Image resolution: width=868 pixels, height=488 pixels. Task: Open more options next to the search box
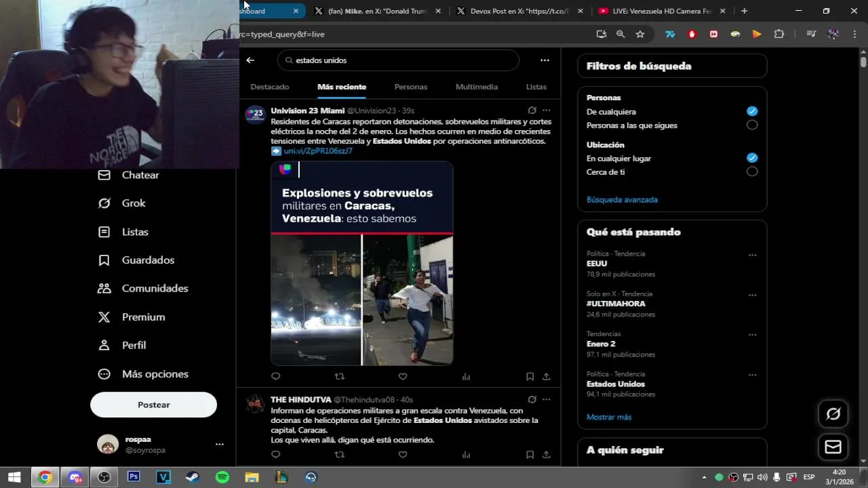click(545, 60)
